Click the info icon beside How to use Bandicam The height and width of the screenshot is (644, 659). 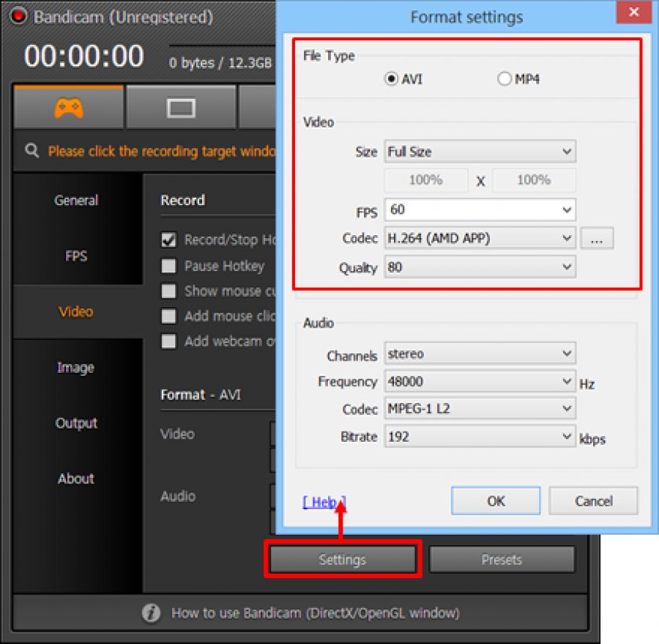pyautogui.click(x=151, y=612)
